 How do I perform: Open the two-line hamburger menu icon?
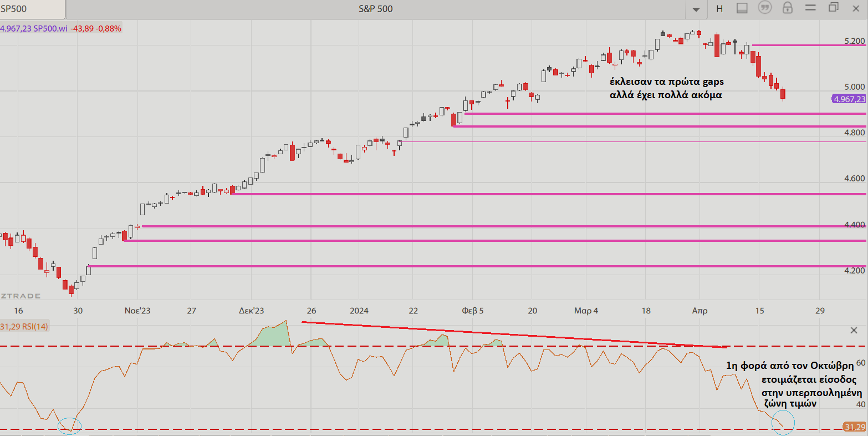click(810, 8)
